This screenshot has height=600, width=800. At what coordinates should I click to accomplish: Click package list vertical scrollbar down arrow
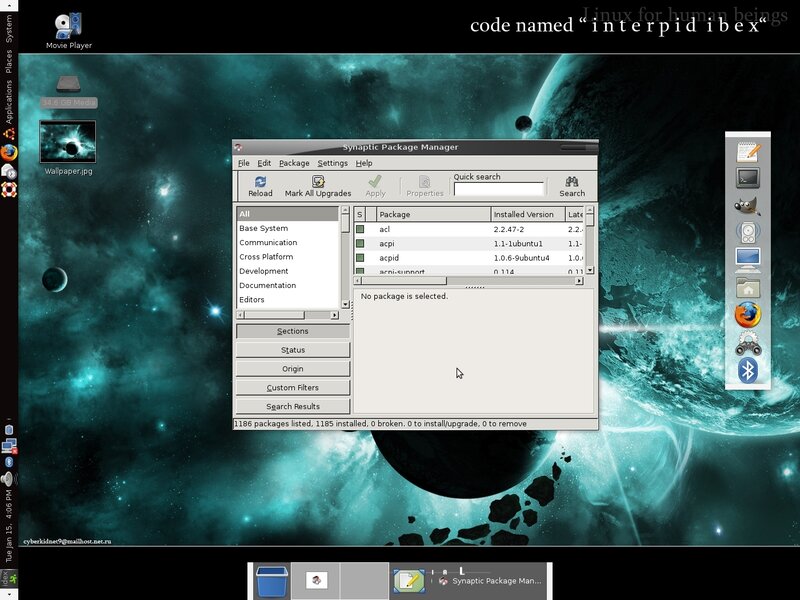pos(590,270)
